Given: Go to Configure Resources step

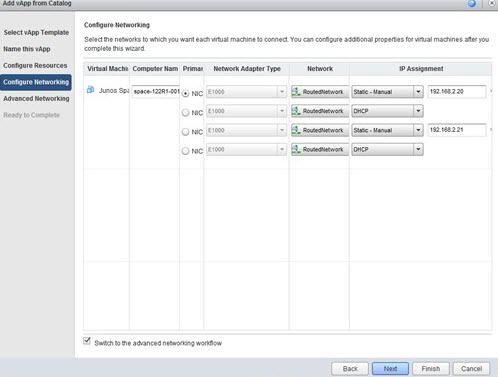Looking at the screenshot, I should [35, 65].
